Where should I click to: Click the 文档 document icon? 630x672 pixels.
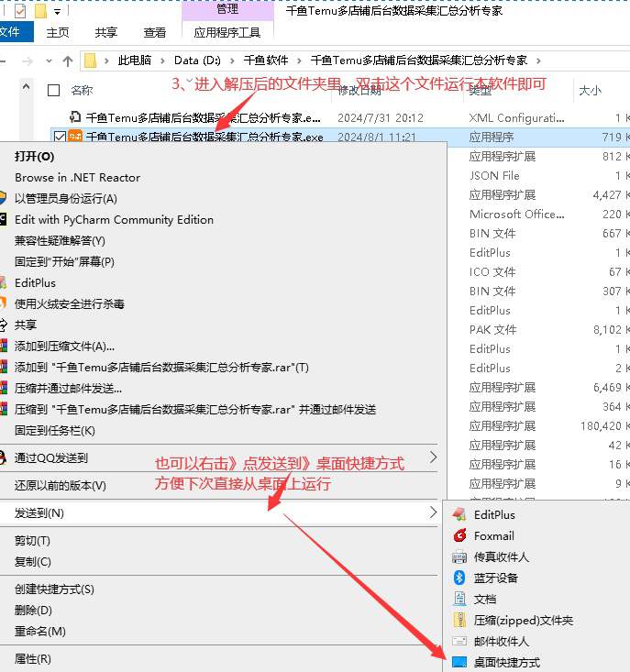459,599
